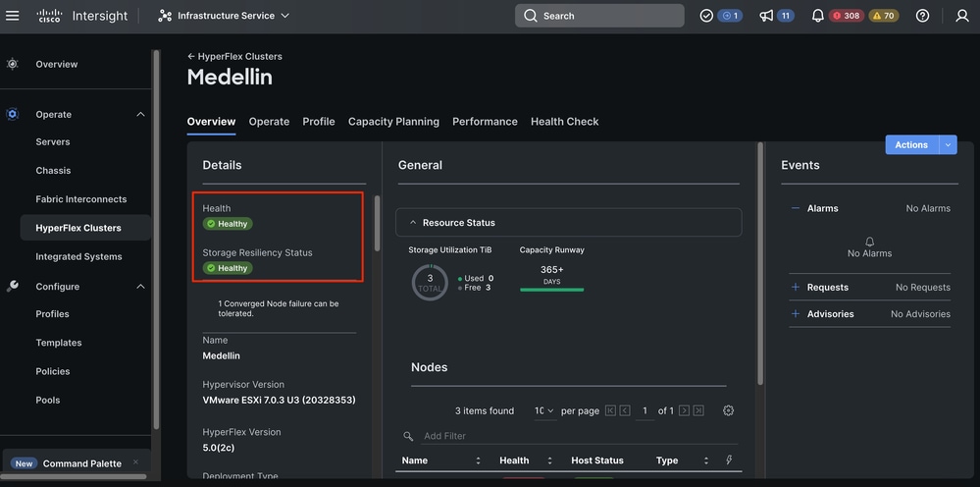
Task: Go to the last page of nodes
Action: pyautogui.click(x=698, y=410)
